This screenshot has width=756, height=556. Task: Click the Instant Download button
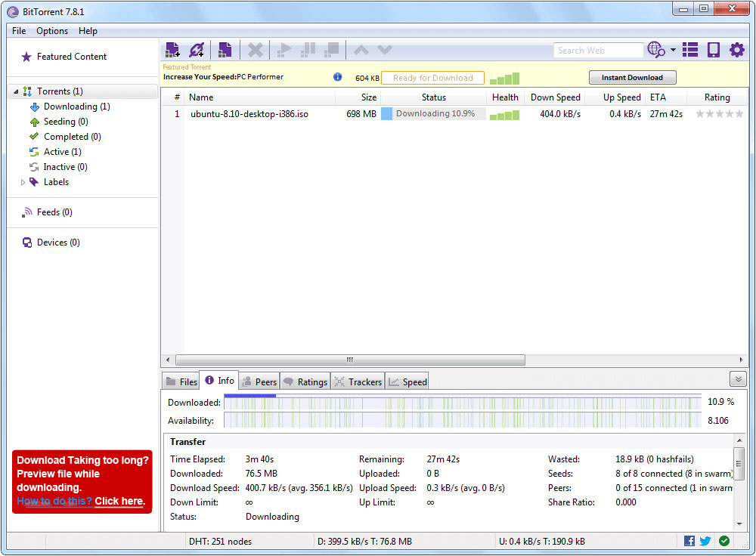coord(632,78)
